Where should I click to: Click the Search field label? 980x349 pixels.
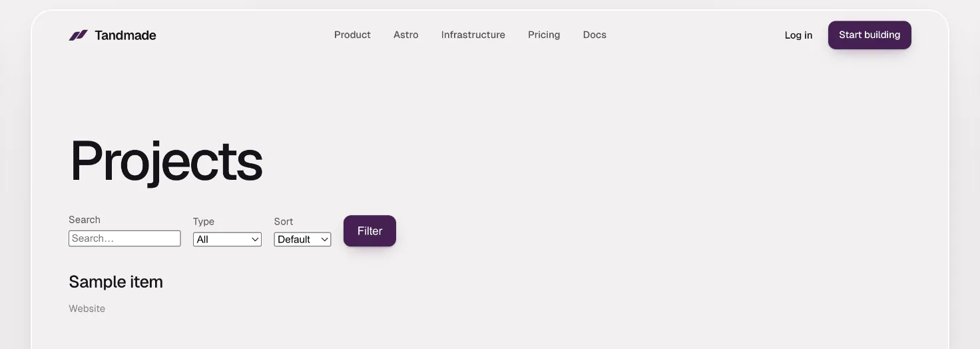85,220
